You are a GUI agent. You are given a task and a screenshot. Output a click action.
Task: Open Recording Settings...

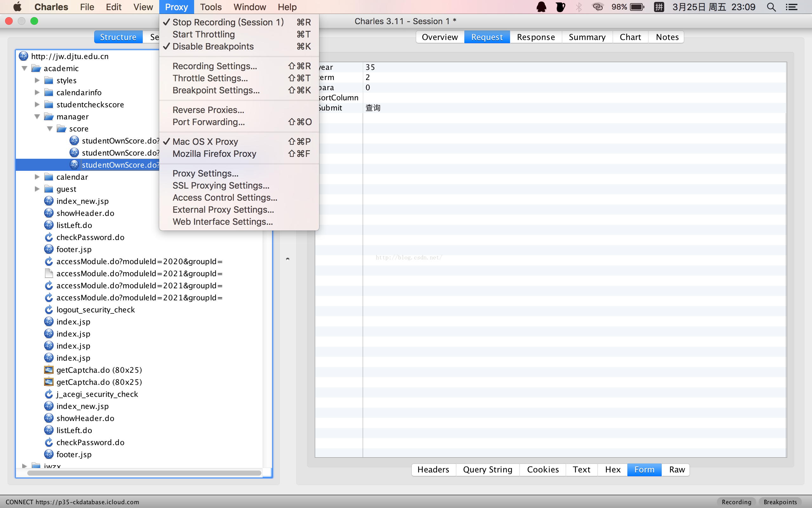click(239, 66)
